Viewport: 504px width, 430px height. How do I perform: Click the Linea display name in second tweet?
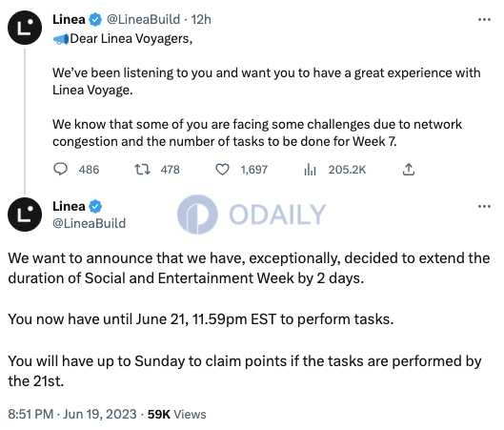coord(69,206)
